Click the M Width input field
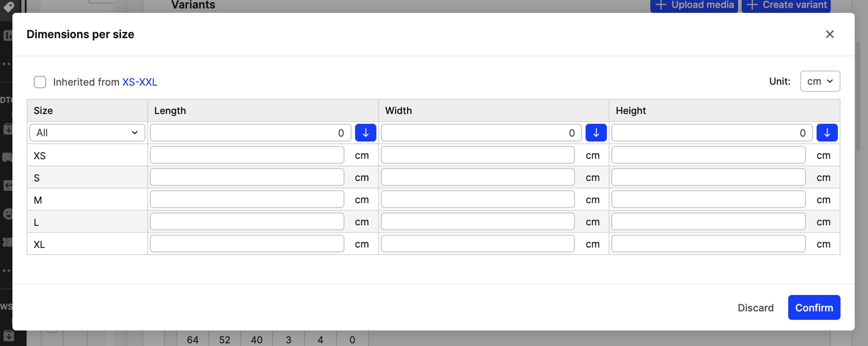The height and width of the screenshot is (346, 868). [477, 199]
